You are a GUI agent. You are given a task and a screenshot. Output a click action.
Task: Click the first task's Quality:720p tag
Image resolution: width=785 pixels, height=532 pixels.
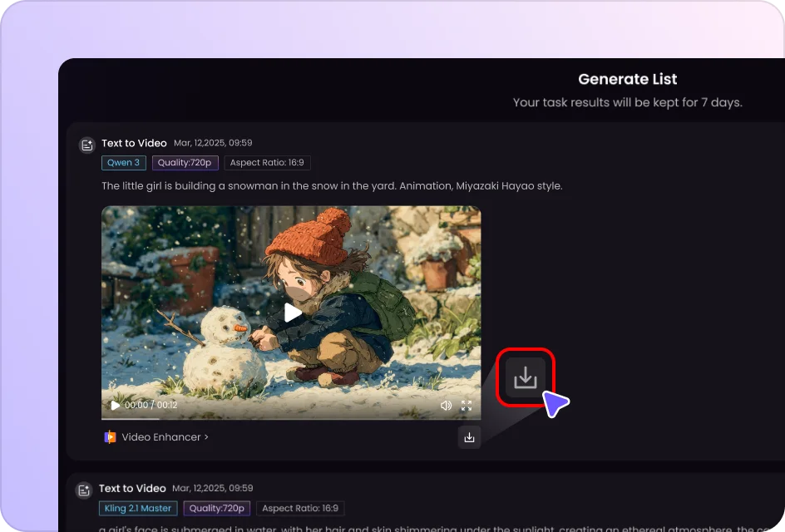tap(185, 163)
